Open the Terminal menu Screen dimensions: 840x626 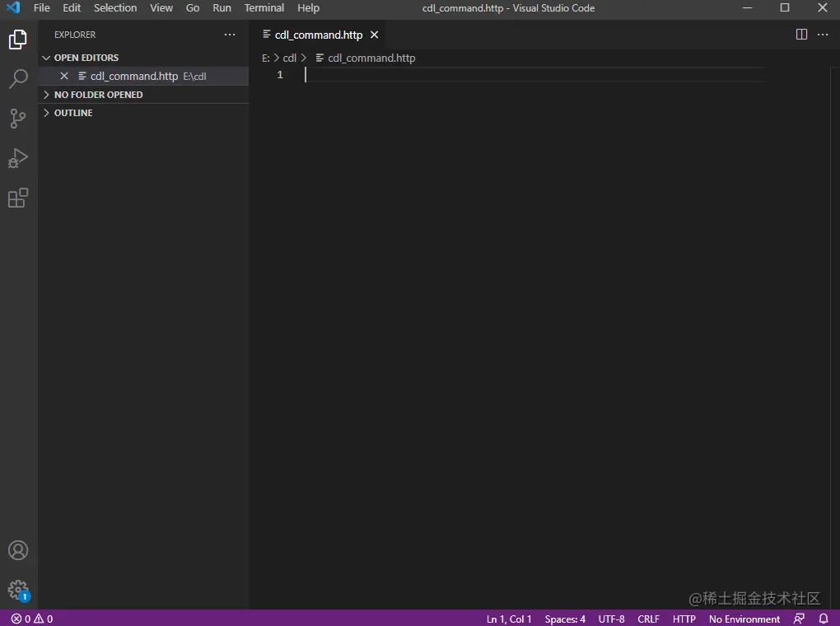click(264, 8)
